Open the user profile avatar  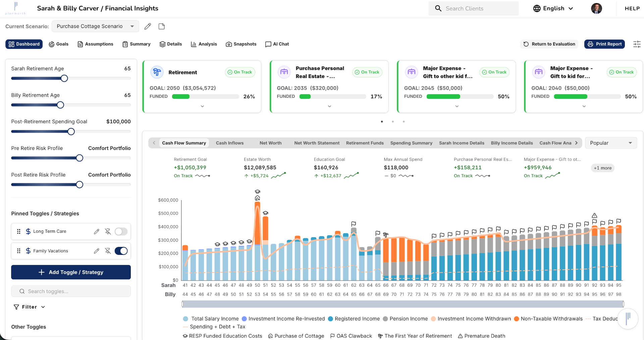pyautogui.click(x=596, y=8)
